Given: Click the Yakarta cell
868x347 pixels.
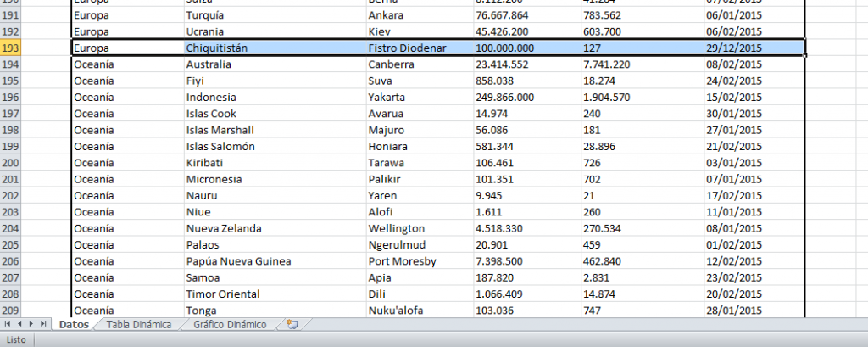Looking at the screenshot, I should point(420,97).
